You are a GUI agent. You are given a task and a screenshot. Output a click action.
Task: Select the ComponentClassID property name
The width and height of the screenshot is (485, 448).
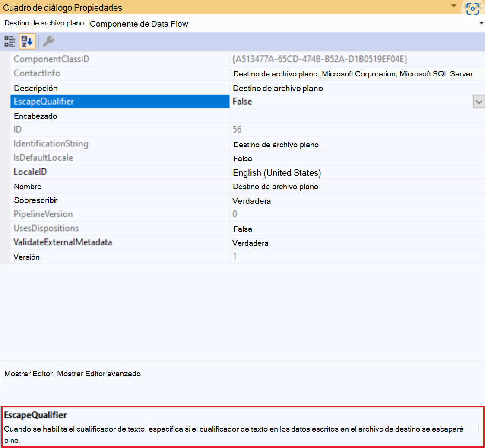point(51,59)
